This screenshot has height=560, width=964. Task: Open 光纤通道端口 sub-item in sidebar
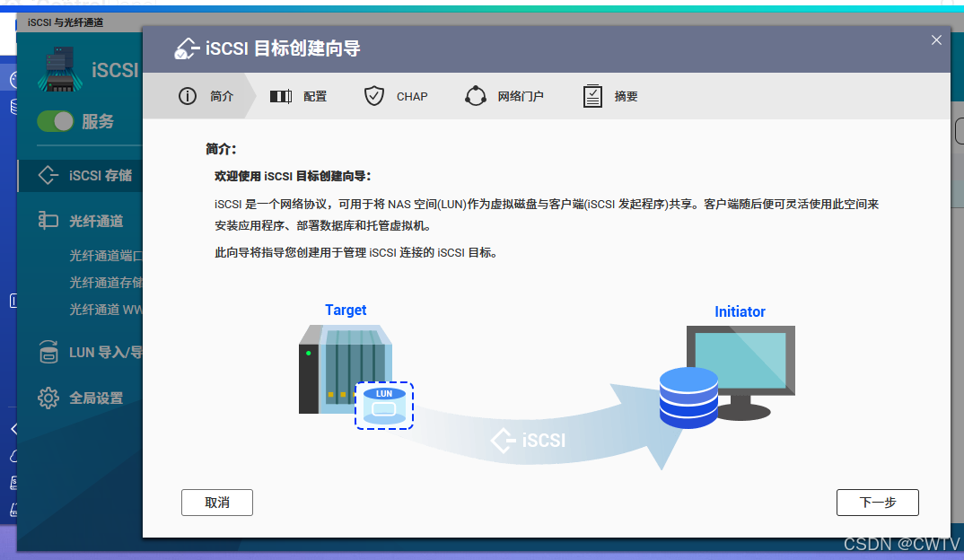click(105, 255)
